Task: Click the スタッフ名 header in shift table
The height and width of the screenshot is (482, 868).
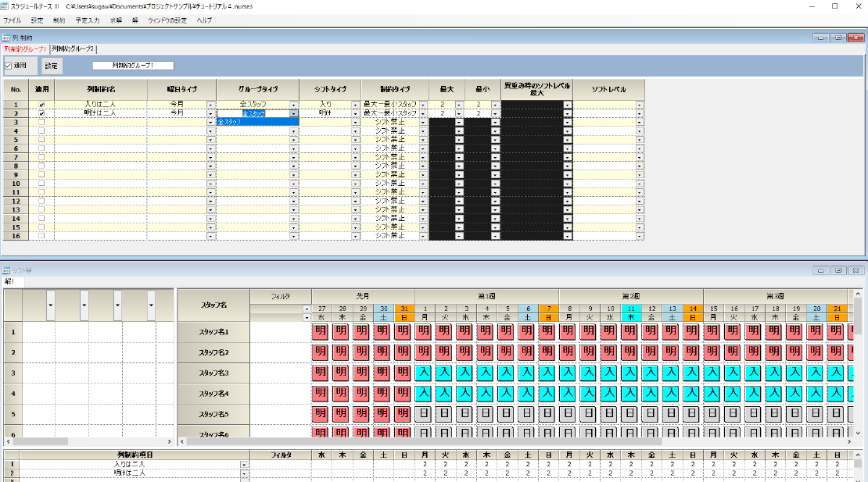Action: tap(213, 305)
